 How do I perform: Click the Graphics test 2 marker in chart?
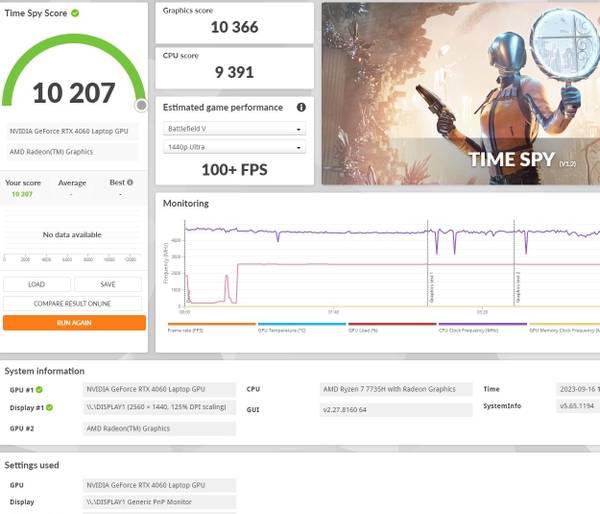click(x=518, y=287)
